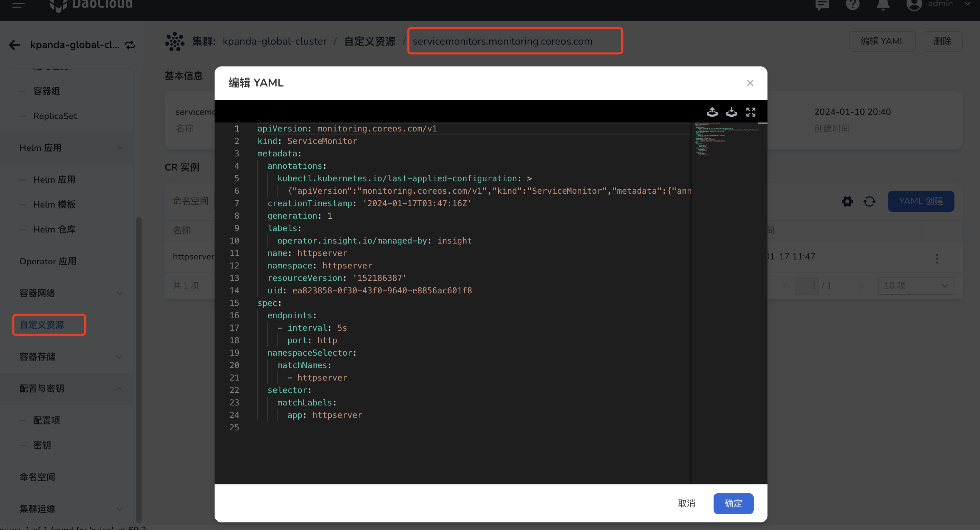Open the CR list settings gear
The image size is (980, 530).
[x=847, y=201]
